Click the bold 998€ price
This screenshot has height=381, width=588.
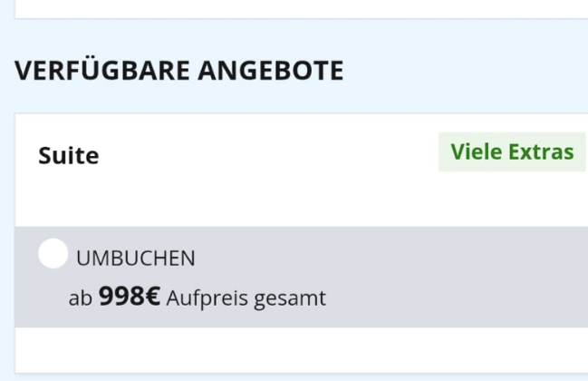coord(130,296)
